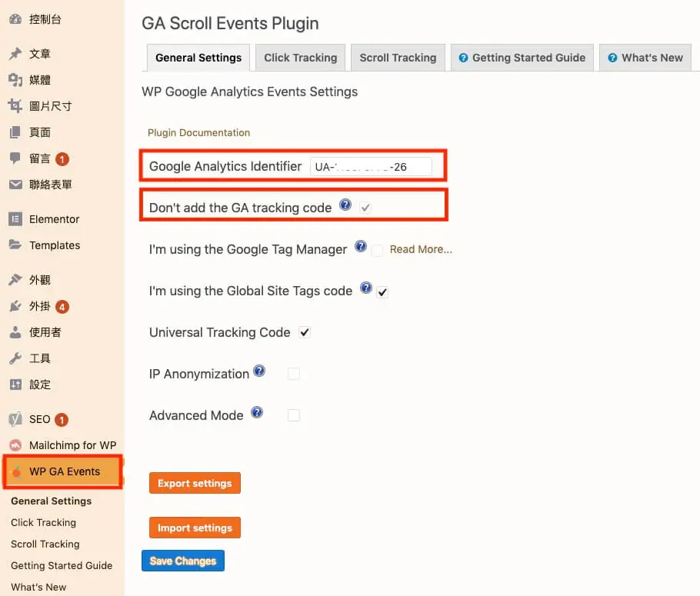Enable I'm using the Google Tag Manager checkbox
Image resolution: width=700 pixels, height=596 pixels.
(377, 251)
